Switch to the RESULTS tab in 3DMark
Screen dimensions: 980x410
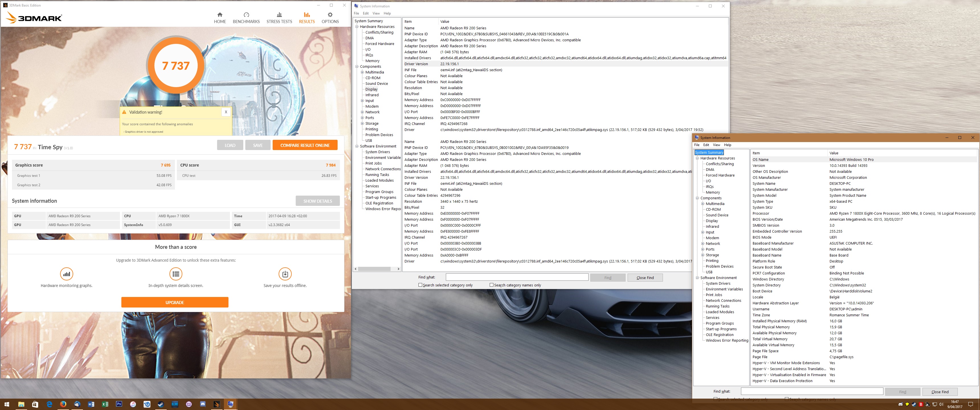pyautogui.click(x=307, y=17)
